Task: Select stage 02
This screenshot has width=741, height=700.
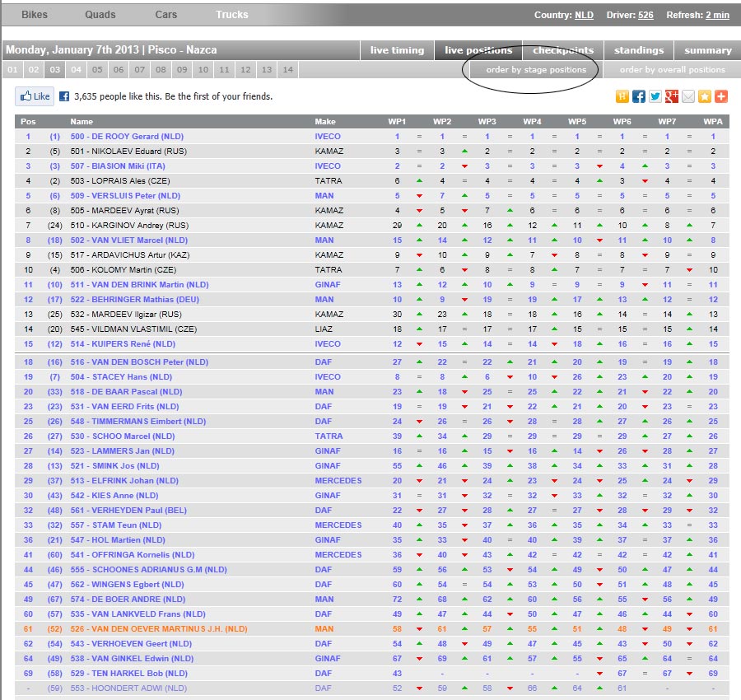Action: pos(34,69)
